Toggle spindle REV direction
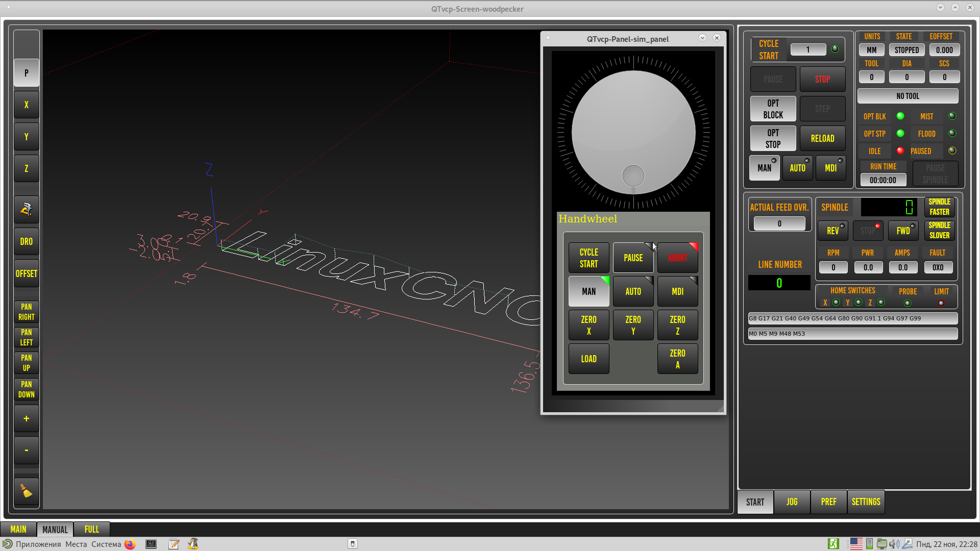 pos(833,231)
